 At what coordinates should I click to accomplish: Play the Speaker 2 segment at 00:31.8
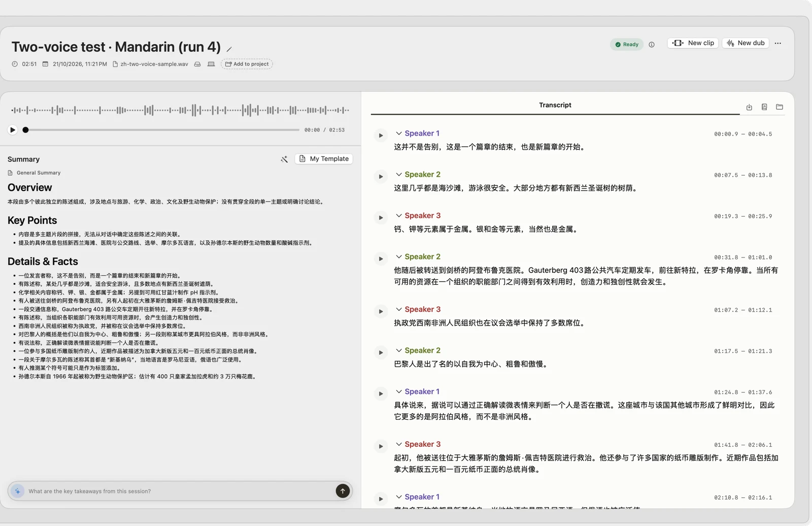pos(381,259)
